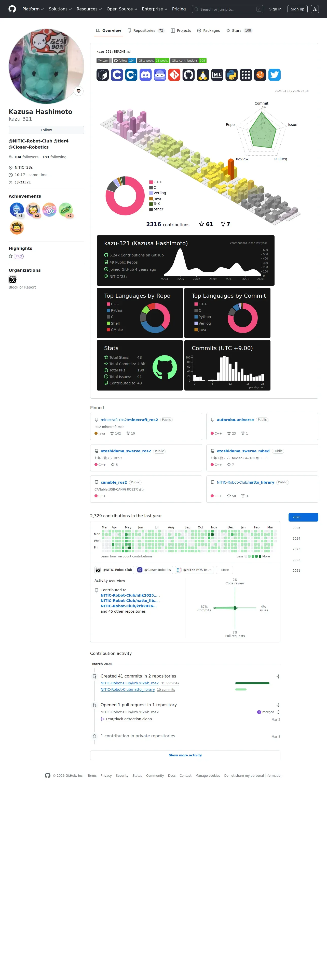Click the Discord skill icon
Viewport: 327px width, 980px height.
(x=146, y=75)
